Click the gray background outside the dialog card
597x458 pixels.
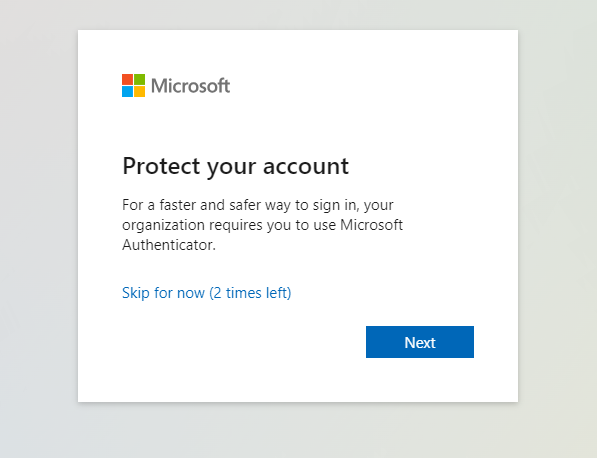coord(38,228)
